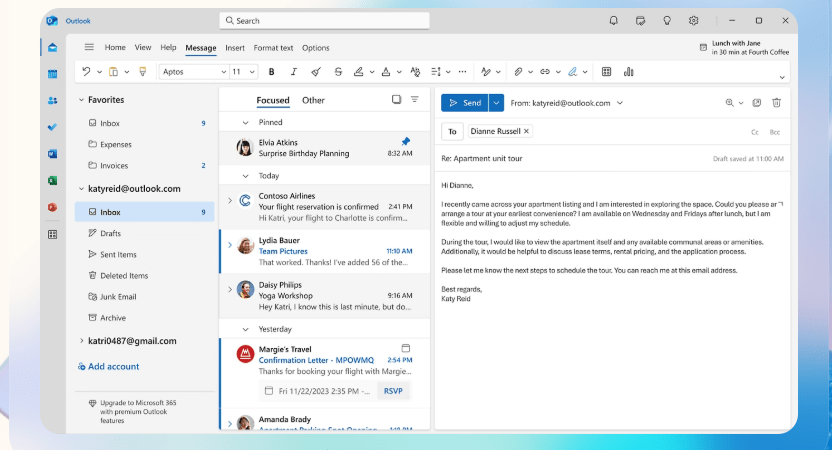Launch PowerPoint from the sidebar
Image resolution: width=832 pixels, height=450 pixels.
(53, 207)
